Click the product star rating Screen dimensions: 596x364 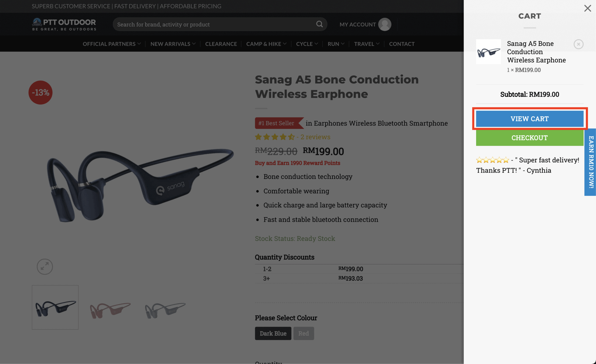pyautogui.click(x=275, y=137)
